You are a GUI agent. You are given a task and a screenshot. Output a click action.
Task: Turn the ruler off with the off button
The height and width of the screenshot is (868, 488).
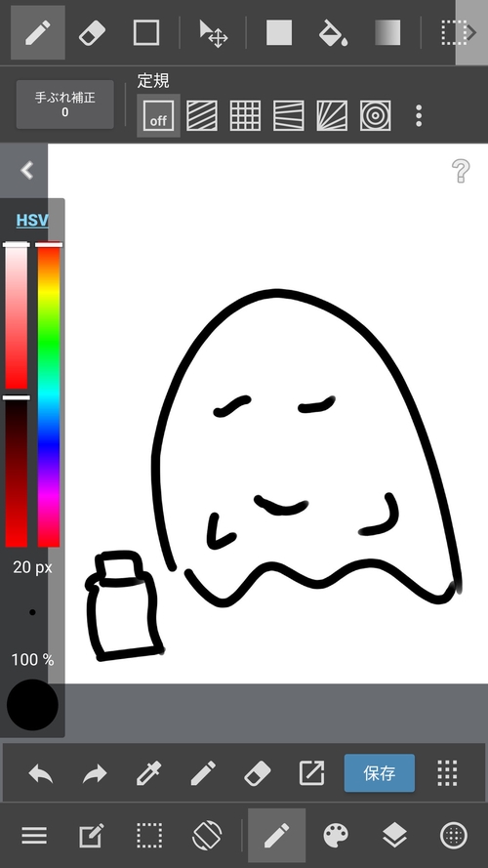(158, 115)
